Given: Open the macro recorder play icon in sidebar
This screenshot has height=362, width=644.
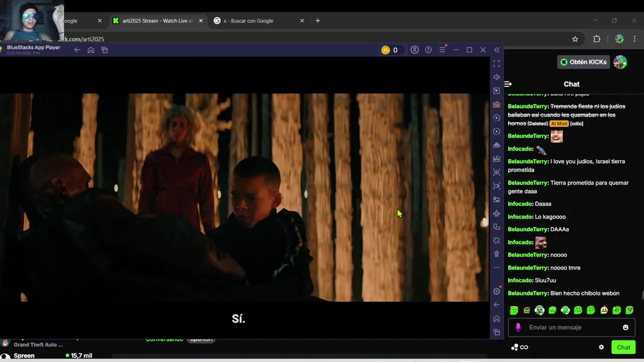Looking at the screenshot, I should click(497, 118).
